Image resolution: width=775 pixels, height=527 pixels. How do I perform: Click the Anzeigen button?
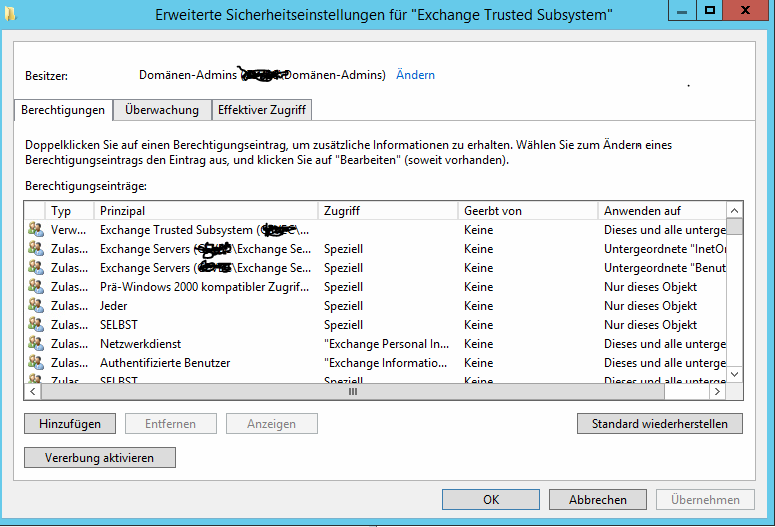tap(271, 424)
